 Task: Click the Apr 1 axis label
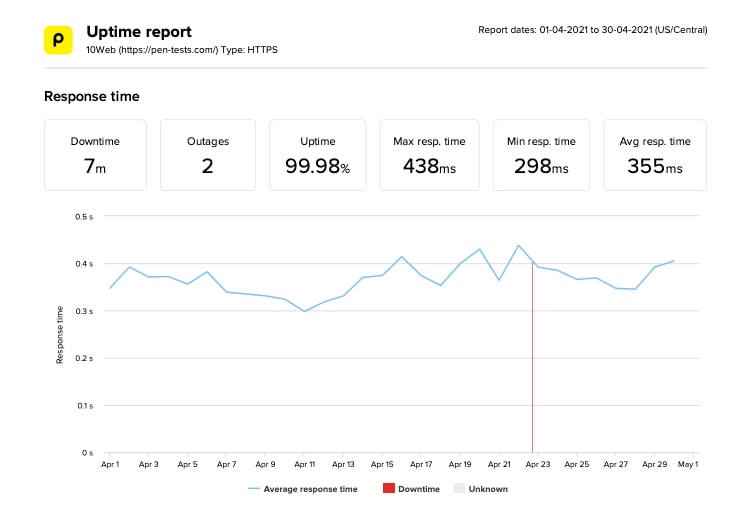click(x=110, y=464)
